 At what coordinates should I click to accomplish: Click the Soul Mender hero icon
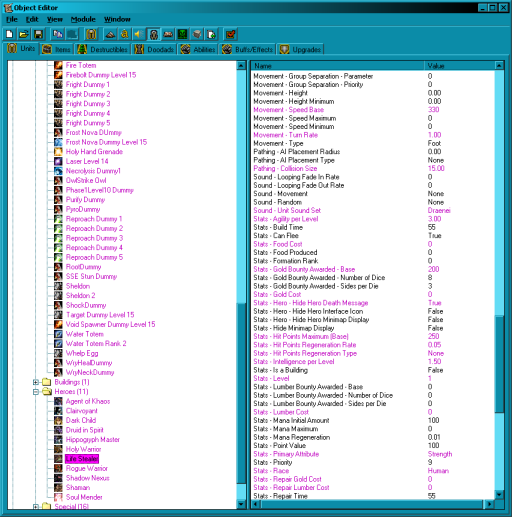pos(58,497)
